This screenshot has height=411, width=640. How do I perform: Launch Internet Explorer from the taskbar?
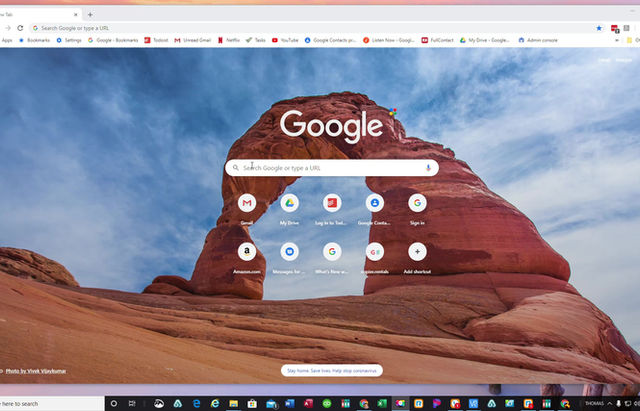coord(215,404)
